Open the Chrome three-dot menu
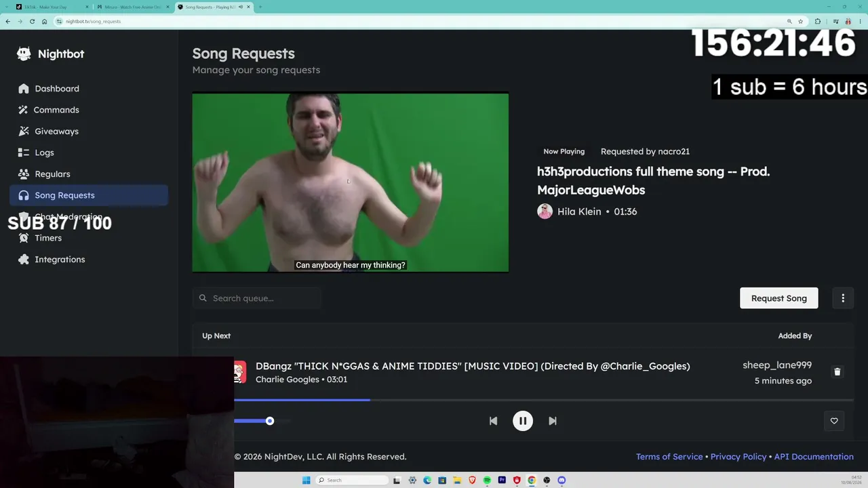Image resolution: width=868 pixels, height=488 pixels. [x=860, y=21]
